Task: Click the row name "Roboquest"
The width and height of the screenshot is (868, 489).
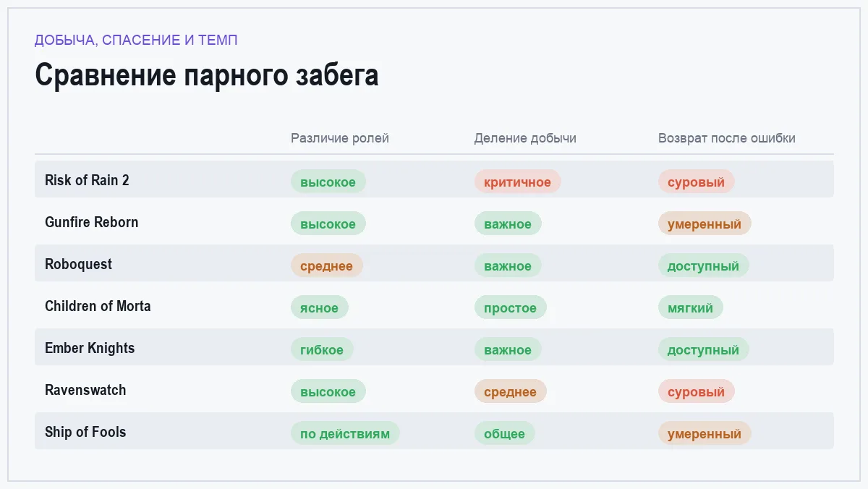Action: click(x=78, y=264)
